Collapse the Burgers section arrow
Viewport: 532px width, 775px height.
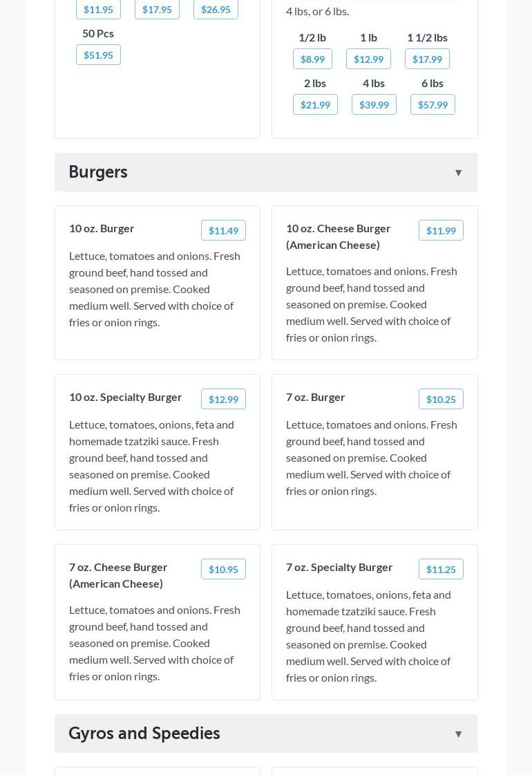458,173
